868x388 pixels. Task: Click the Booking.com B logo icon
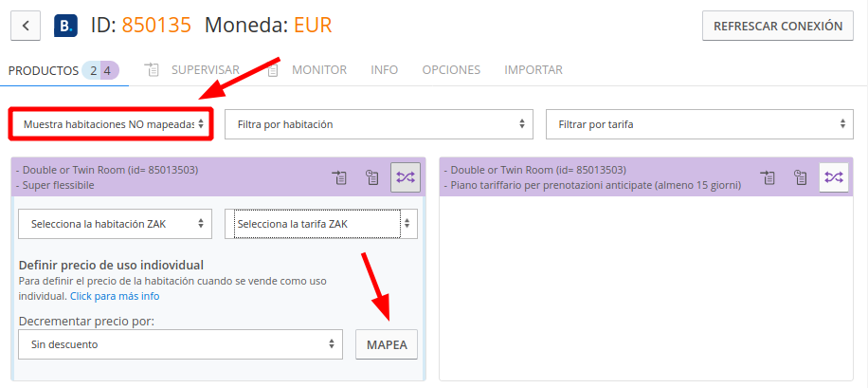pos(66,26)
